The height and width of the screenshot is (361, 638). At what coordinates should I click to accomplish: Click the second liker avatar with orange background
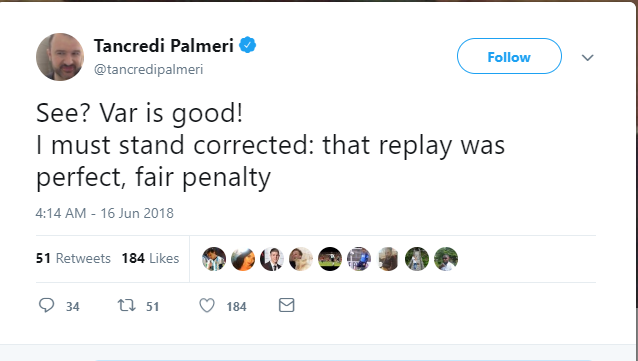tap(243, 259)
